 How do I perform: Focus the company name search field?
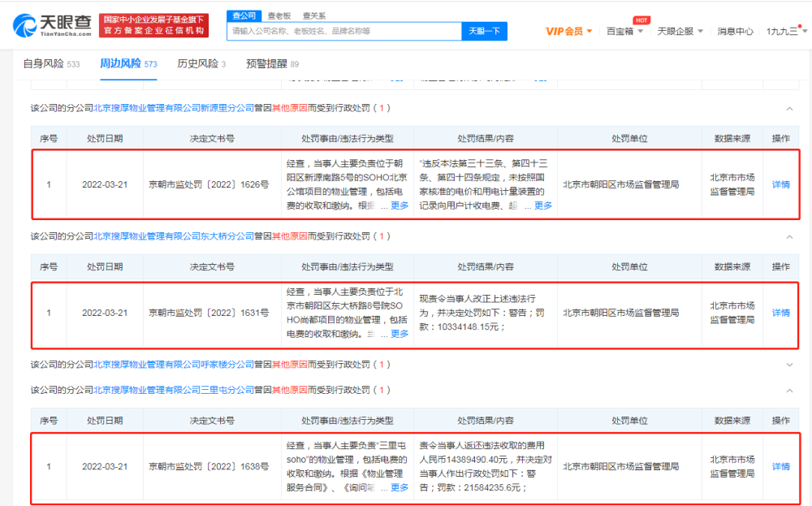(343, 31)
